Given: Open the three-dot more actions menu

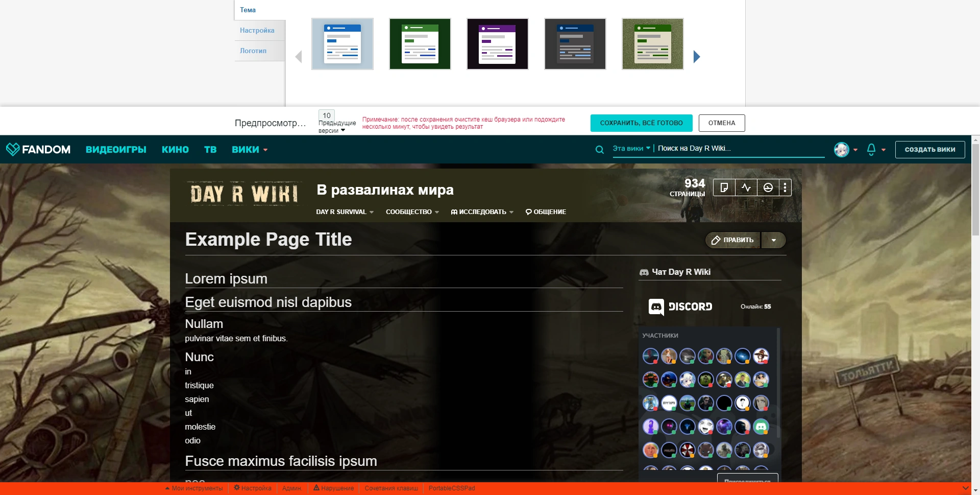Looking at the screenshot, I should [x=785, y=188].
